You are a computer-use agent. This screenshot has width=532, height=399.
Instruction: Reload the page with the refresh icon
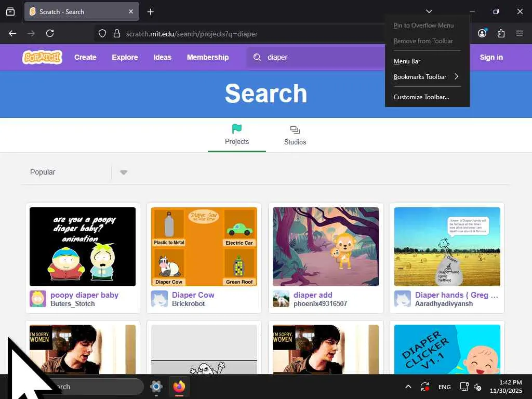50,33
